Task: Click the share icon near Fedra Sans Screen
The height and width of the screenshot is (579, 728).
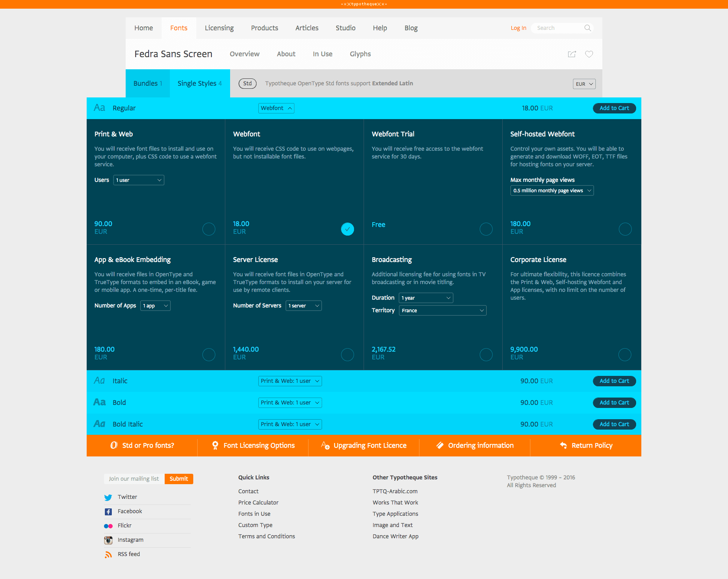Action: 572,54
